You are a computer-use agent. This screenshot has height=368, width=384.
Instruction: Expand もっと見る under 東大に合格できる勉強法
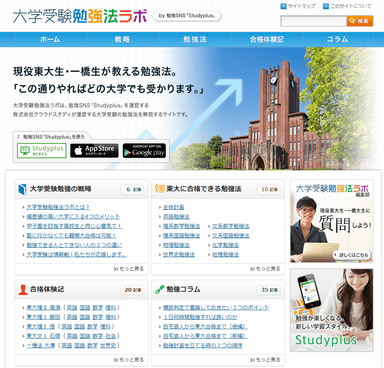265,268
